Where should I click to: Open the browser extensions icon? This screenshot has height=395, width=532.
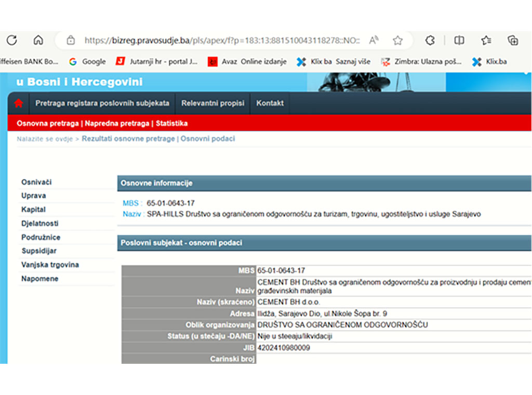click(430, 40)
